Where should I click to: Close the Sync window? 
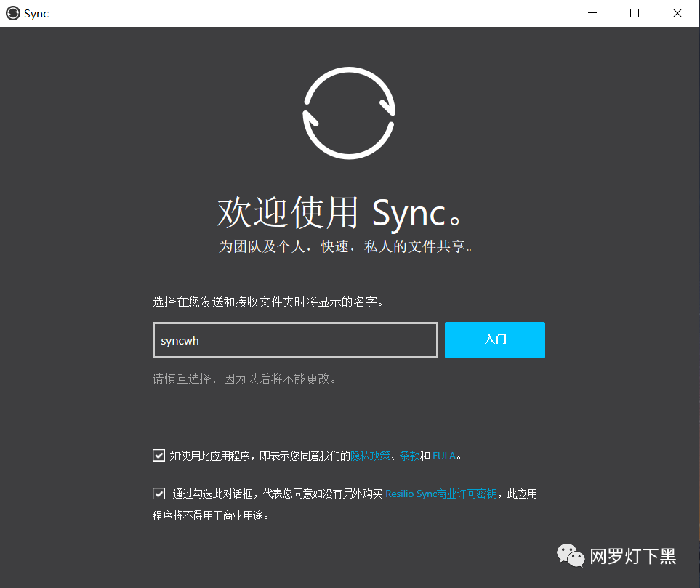[x=677, y=13]
